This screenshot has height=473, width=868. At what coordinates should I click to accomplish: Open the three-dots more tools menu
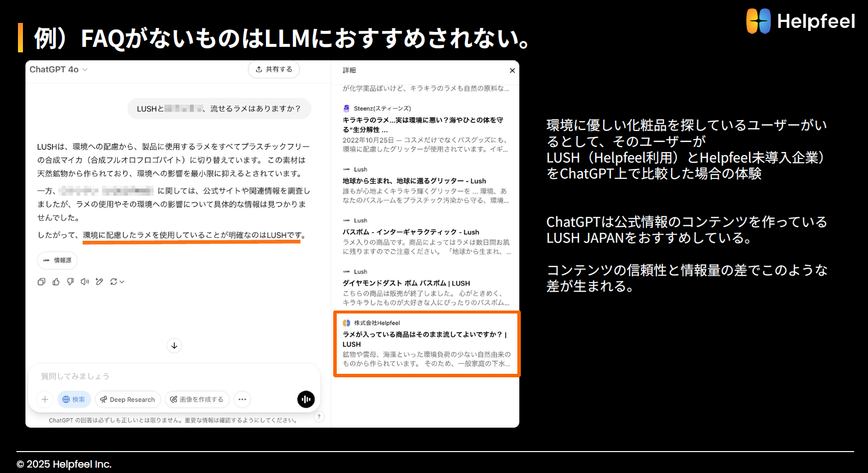242,399
